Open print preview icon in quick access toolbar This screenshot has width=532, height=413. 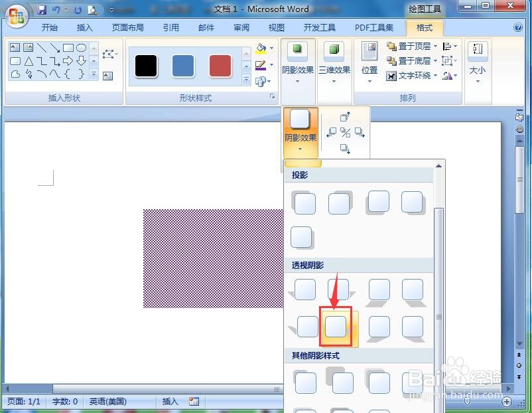pos(92,10)
